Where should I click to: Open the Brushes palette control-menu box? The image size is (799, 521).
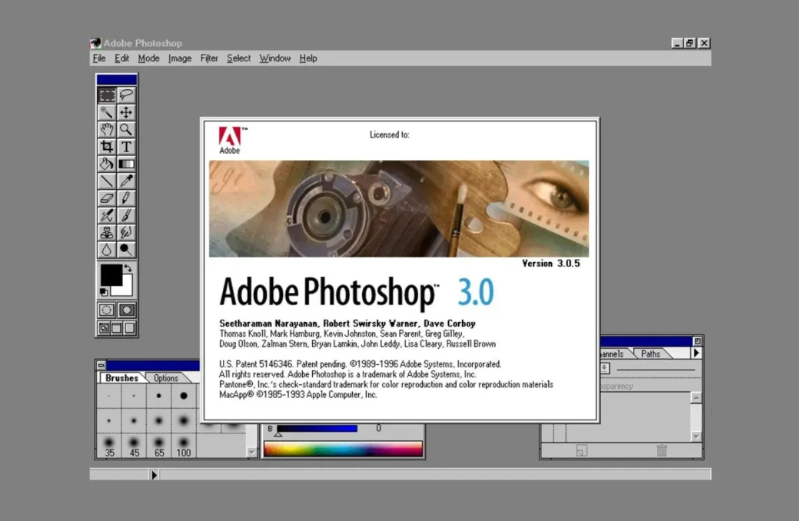coord(101,365)
